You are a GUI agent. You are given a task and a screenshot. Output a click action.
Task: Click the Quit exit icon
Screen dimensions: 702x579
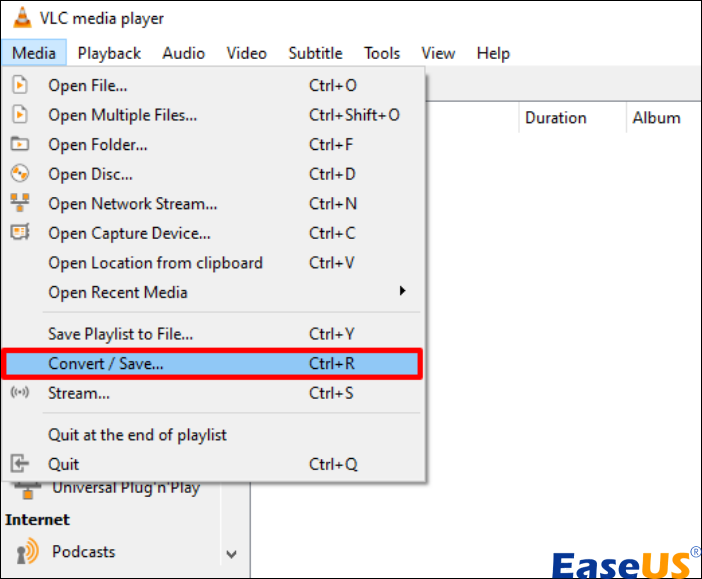pyautogui.click(x=20, y=464)
